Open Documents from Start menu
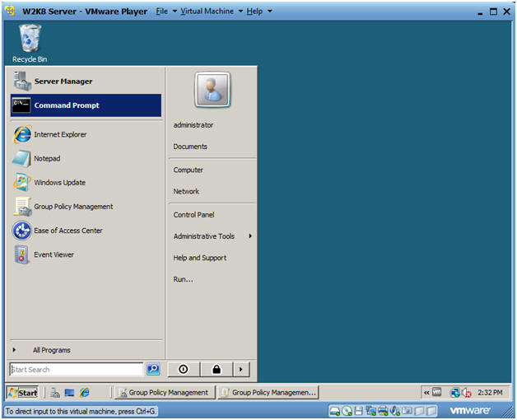Screen dimensions: 517x420 coord(190,147)
